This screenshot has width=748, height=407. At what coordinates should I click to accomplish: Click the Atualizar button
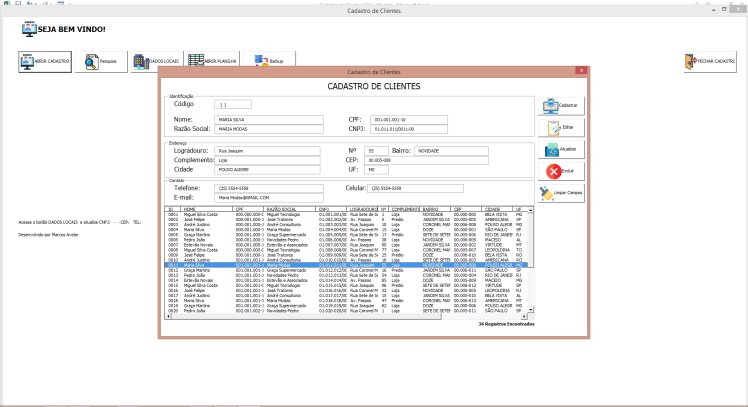[561, 149]
